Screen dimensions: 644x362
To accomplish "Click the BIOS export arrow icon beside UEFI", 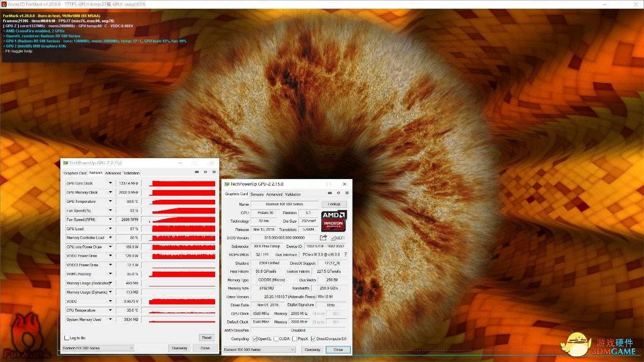I will tap(323, 238).
